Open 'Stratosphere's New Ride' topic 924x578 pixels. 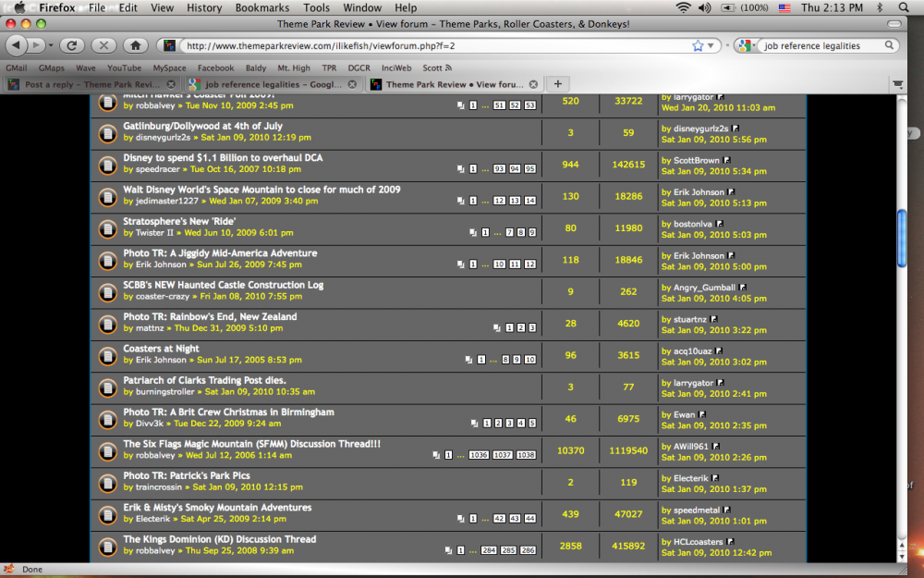(179, 221)
